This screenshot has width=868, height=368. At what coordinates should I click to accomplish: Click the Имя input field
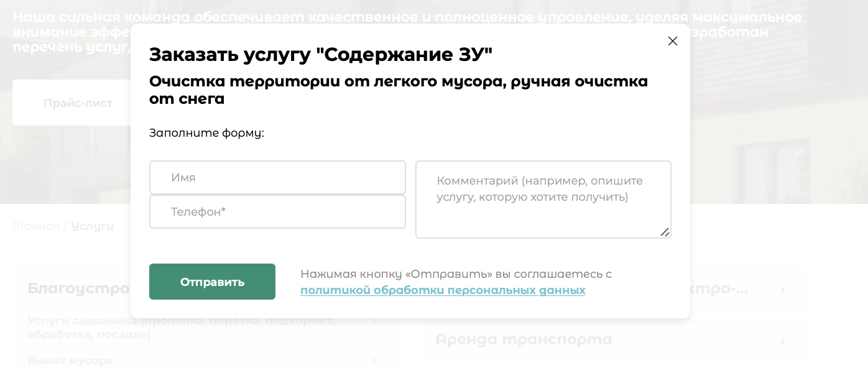pos(277,178)
